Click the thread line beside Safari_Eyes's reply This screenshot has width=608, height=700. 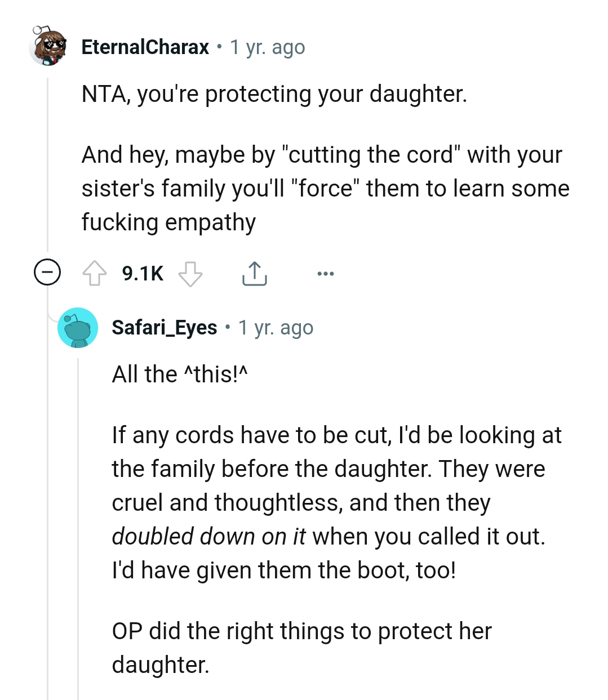click(79, 507)
